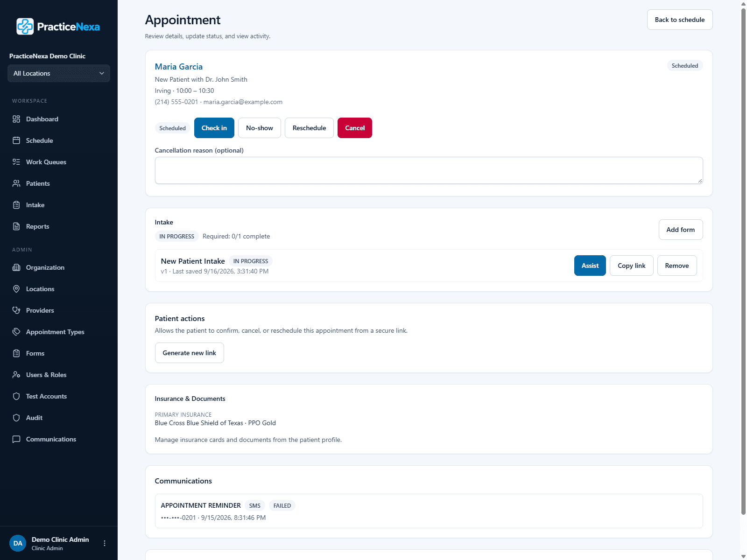Click the PracticeNexa logo icon

pos(25,27)
